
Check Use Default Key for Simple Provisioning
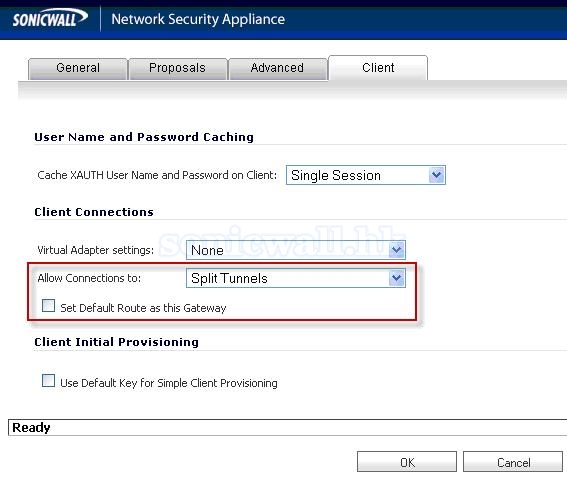click(x=48, y=381)
